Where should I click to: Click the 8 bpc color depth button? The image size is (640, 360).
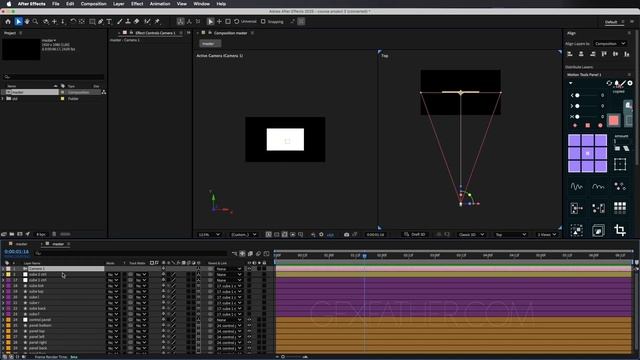click(41, 234)
